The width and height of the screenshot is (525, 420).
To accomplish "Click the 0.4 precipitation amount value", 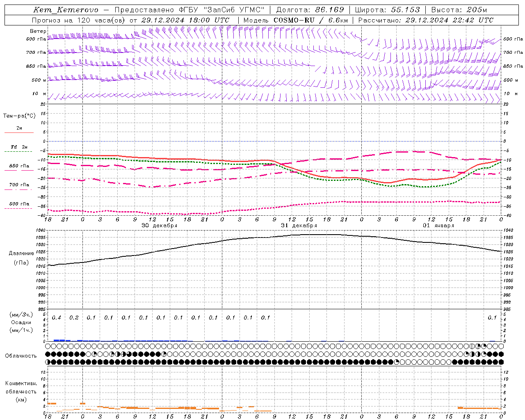I will [x=57, y=317].
